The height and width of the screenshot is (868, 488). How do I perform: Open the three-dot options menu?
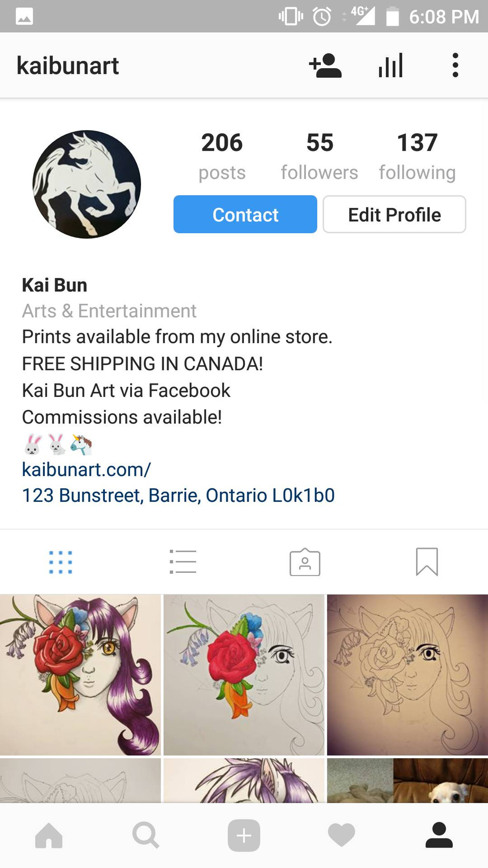pos(455,65)
